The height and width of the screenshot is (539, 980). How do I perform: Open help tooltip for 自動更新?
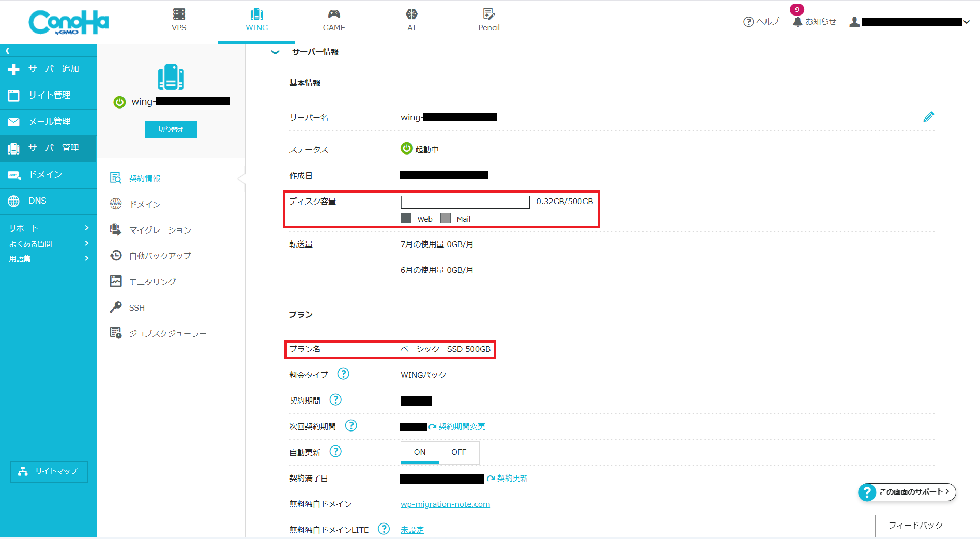point(335,451)
